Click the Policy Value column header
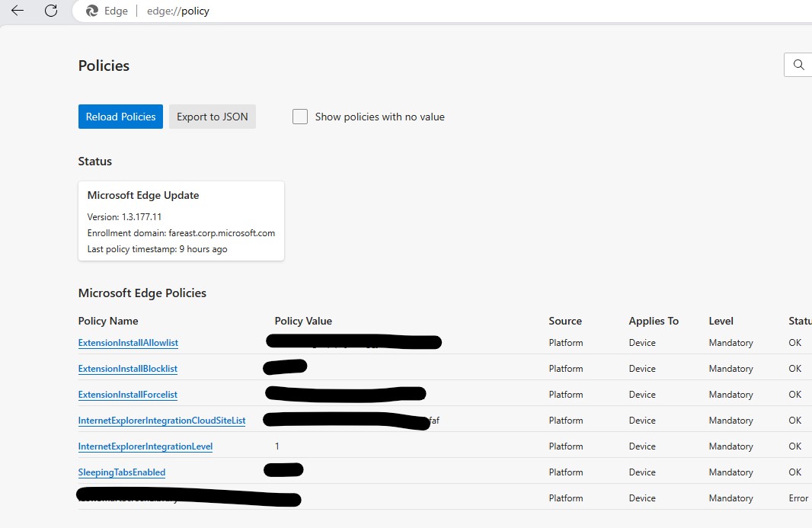812x528 pixels. (x=303, y=321)
